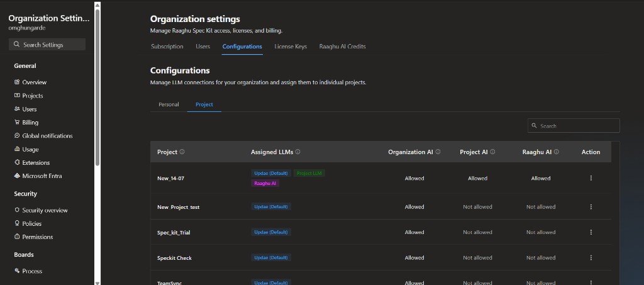Screen dimensions: 644x285
Task: Click Project AI 'Allowed' in New_14-07 row
Action: (x=478, y=178)
